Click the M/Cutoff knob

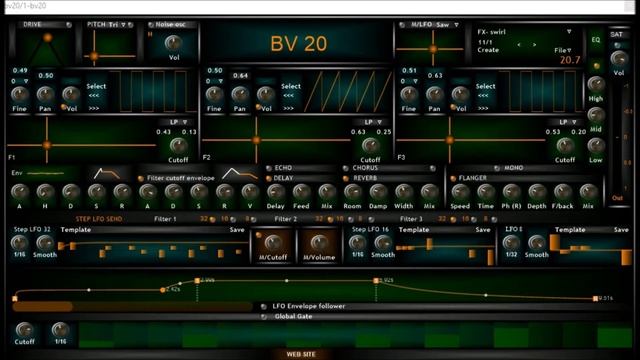[273, 243]
